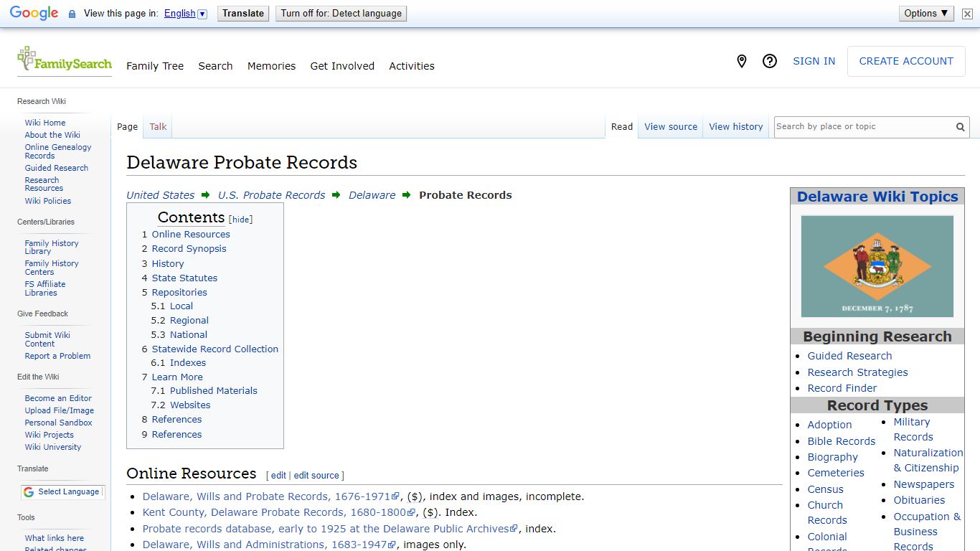Click Report a Problem link
This screenshot has height=551, width=980.
[57, 356]
